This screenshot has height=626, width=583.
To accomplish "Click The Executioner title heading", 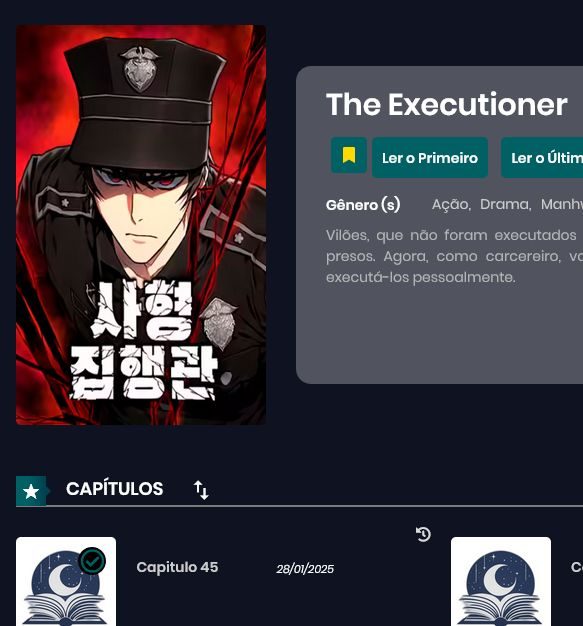I will pos(446,105).
